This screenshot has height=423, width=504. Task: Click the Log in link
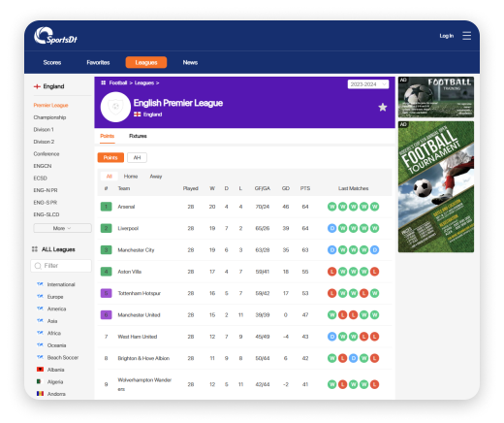pyautogui.click(x=447, y=36)
